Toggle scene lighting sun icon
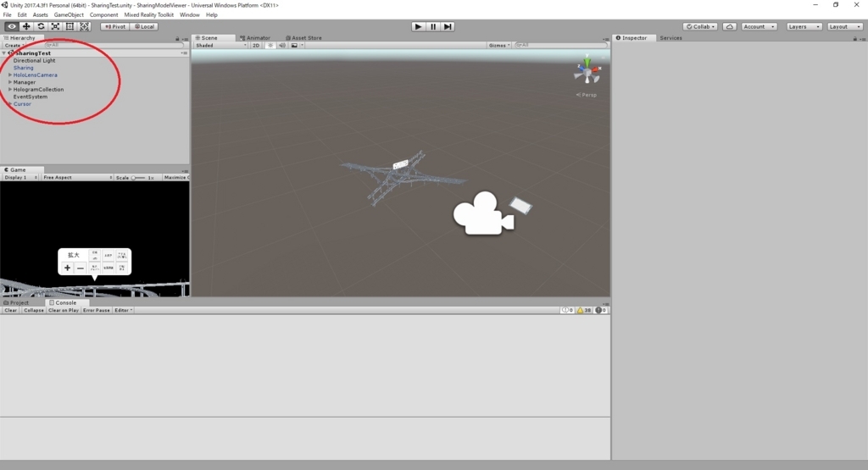868x470 pixels. pos(270,46)
